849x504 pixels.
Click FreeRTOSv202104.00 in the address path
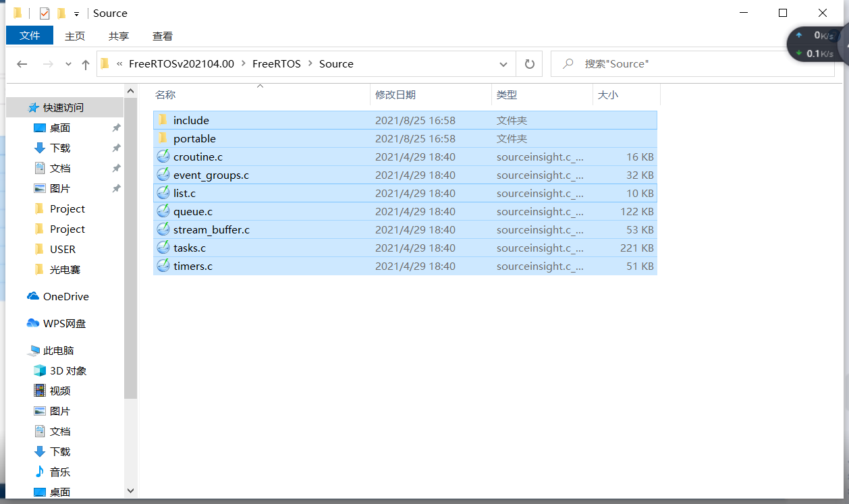[182, 64]
